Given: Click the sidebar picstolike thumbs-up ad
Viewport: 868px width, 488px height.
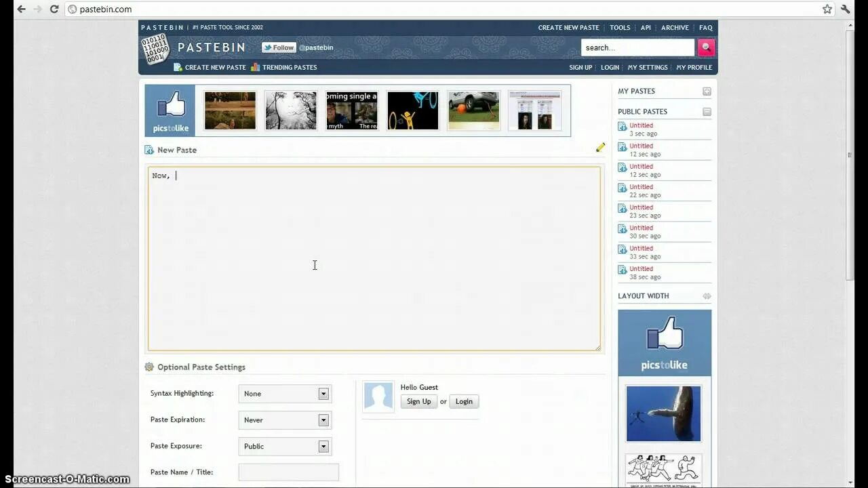Looking at the screenshot, I should tap(665, 342).
